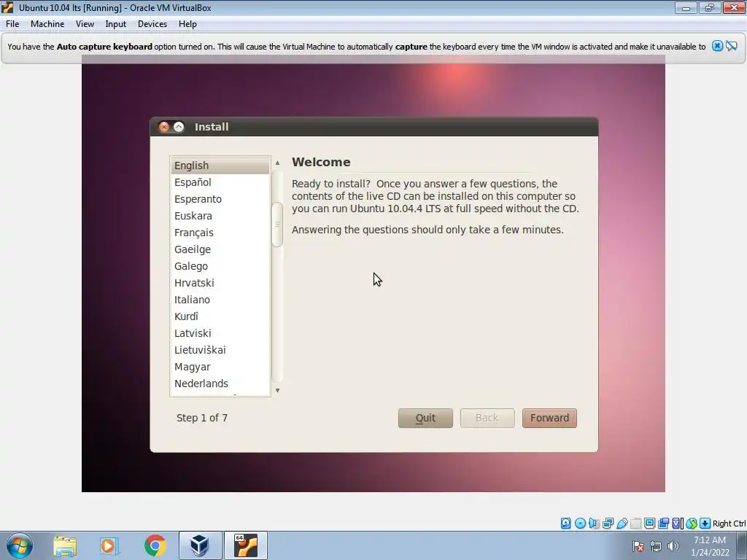Open the View menu
This screenshot has width=747, height=560.
[85, 24]
